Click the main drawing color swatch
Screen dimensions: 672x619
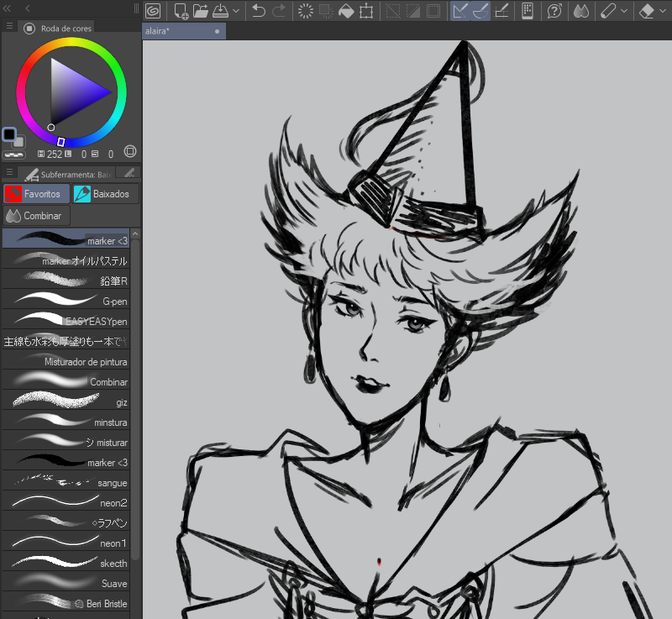(9, 134)
